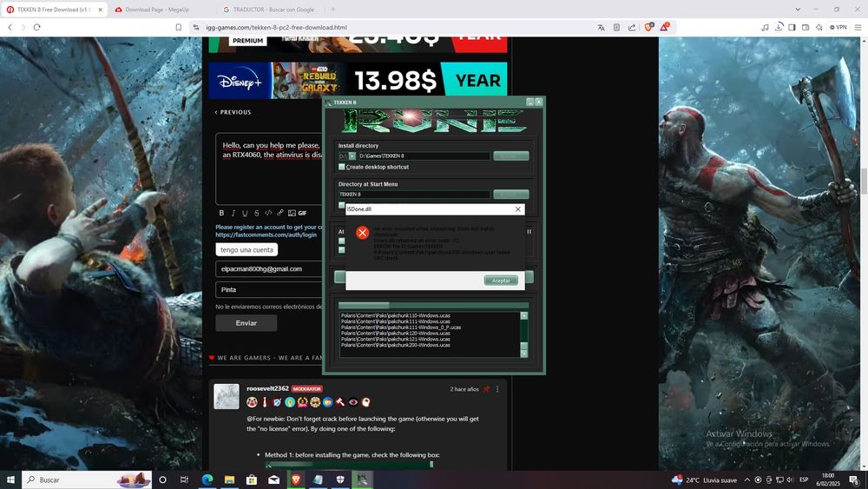Reload the current page

[37, 27]
